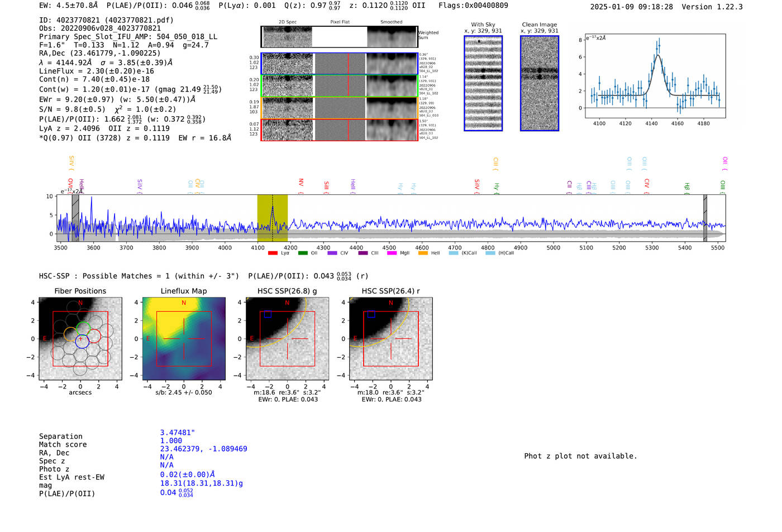Click the green fiber circle in Fiber Positions
This screenshot has width=782, height=532.
[x=83, y=329]
